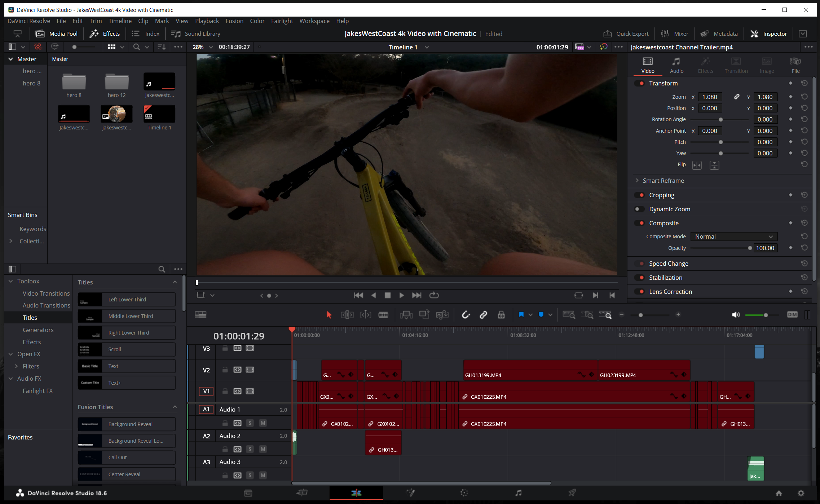The width and height of the screenshot is (820, 504).
Task: Reset the Transform section
Action: [x=804, y=83]
